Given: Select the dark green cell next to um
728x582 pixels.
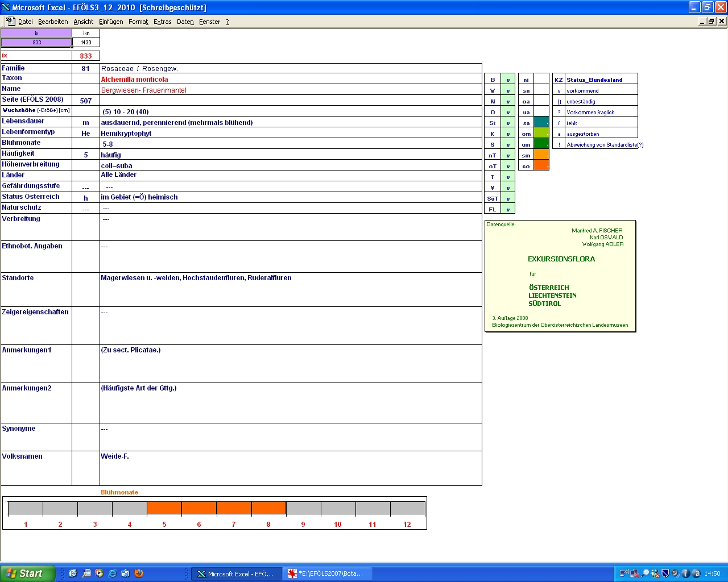Looking at the screenshot, I should [541, 144].
